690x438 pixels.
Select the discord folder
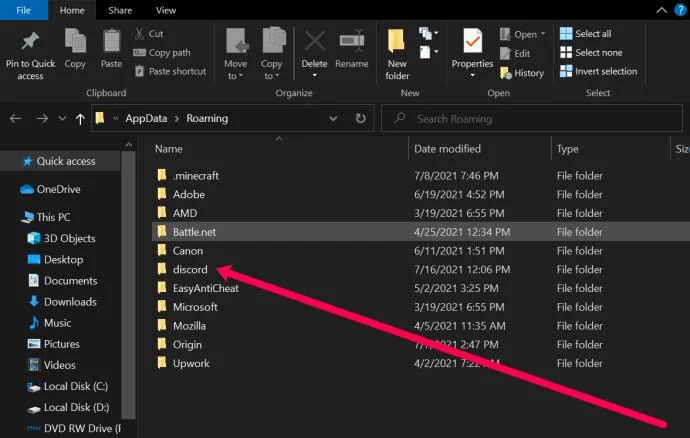(190, 269)
